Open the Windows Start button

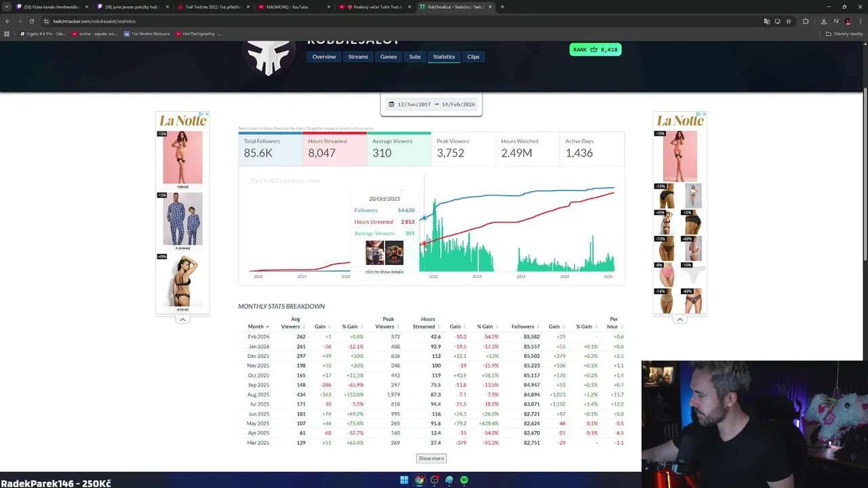click(x=404, y=480)
